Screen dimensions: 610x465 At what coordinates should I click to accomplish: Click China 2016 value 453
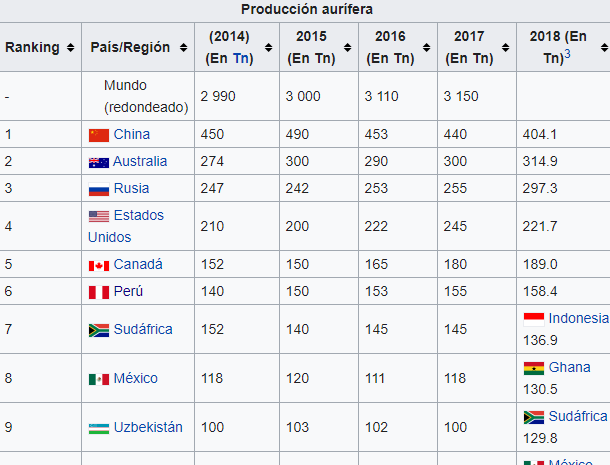[376, 135]
